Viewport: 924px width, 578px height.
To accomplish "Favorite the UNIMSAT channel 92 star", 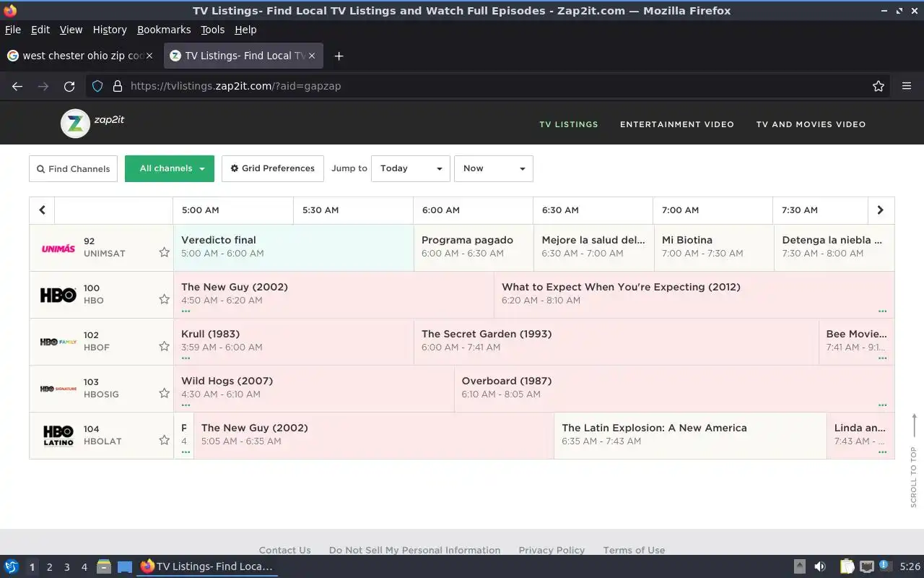I will coord(164,252).
